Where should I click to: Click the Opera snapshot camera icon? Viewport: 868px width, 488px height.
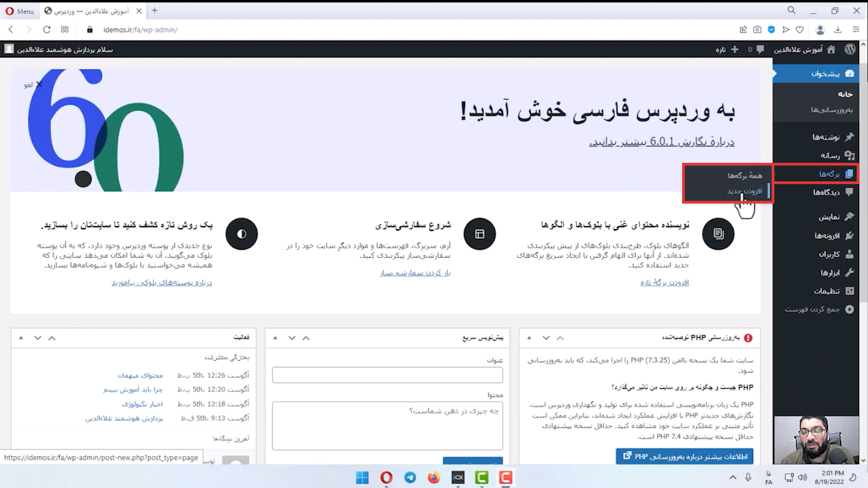(x=757, y=29)
